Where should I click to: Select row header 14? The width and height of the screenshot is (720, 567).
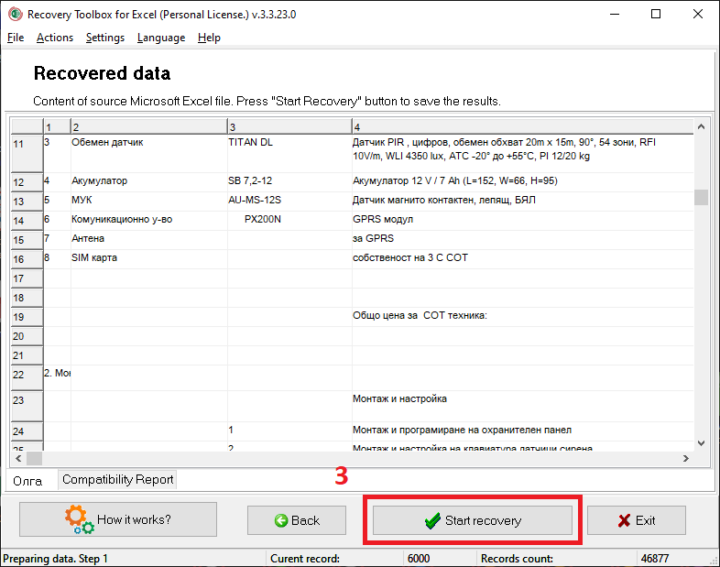[x=27, y=221]
